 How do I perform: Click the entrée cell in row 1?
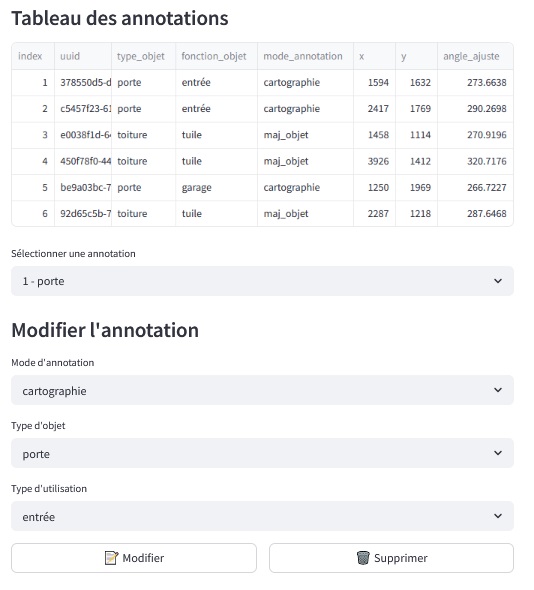point(216,82)
